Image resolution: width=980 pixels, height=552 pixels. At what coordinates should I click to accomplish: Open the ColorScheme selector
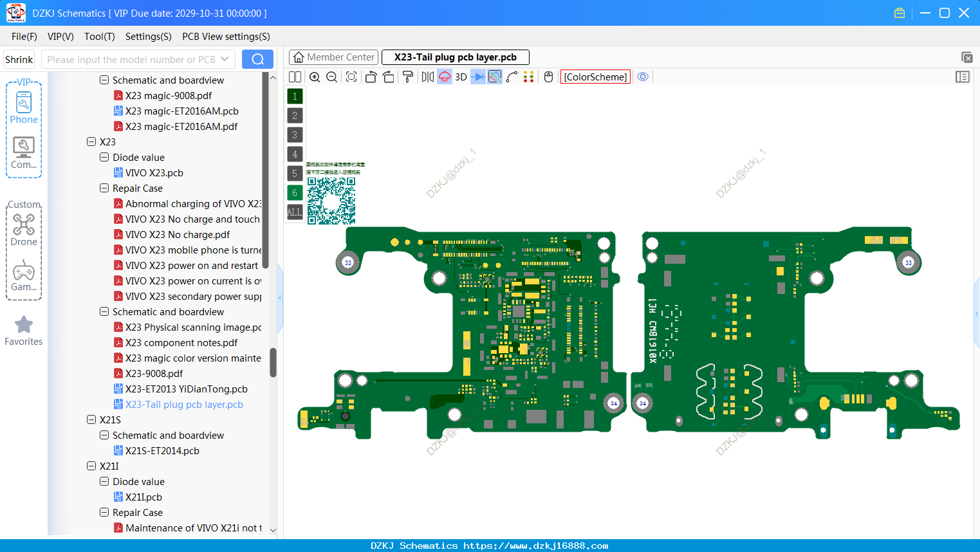[595, 77]
